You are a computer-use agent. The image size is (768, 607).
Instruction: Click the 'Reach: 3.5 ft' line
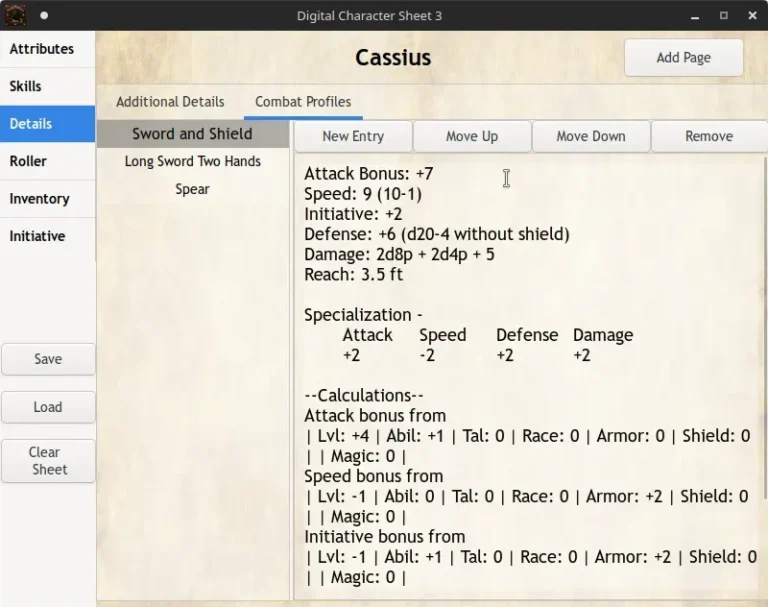353,275
